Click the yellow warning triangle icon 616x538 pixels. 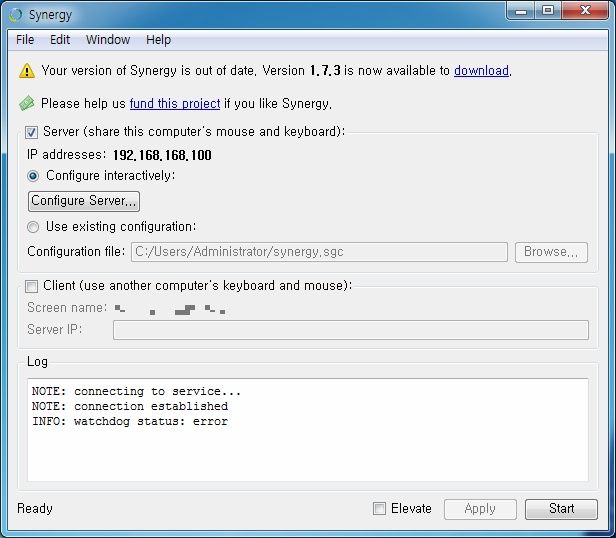pos(27,71)
